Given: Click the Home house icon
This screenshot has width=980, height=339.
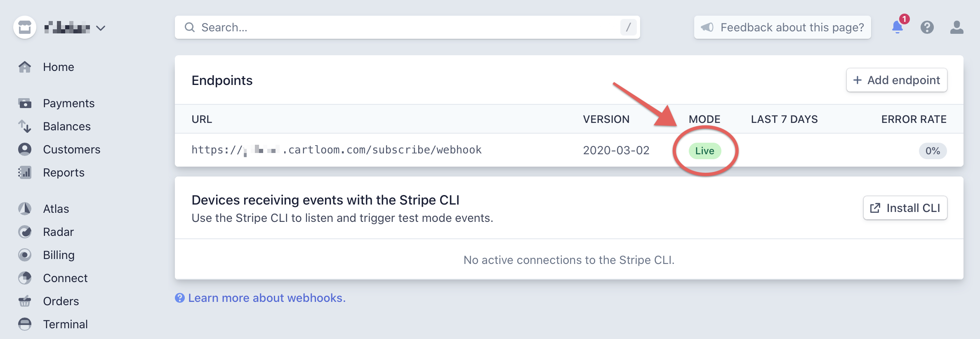Looking at the screenshot, I should 25,67.
